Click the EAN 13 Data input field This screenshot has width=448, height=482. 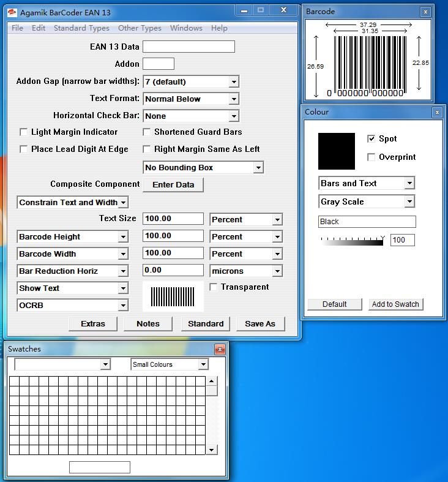point(189,47)
